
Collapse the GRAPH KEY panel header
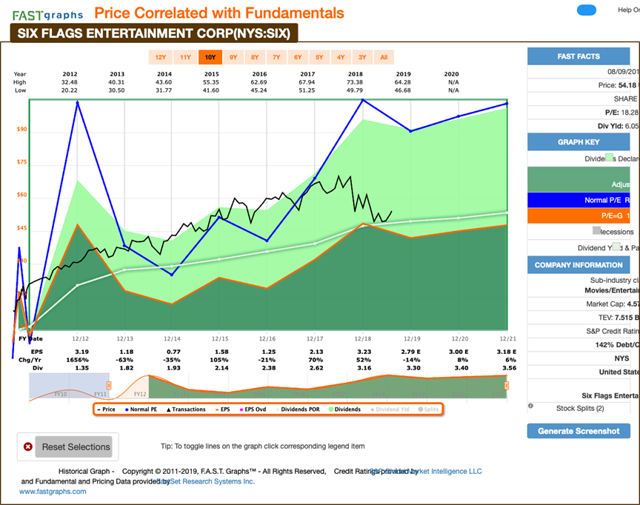click(x=578, y=142)
